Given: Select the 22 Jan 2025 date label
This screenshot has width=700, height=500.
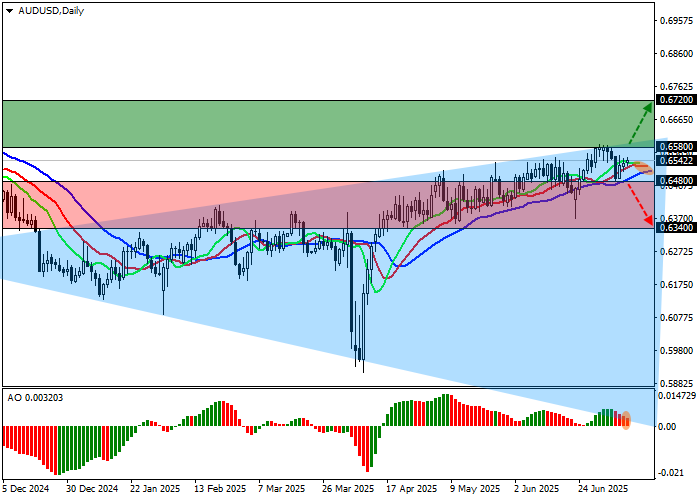Looking at the screenshot, I should [x=155, y=489].
